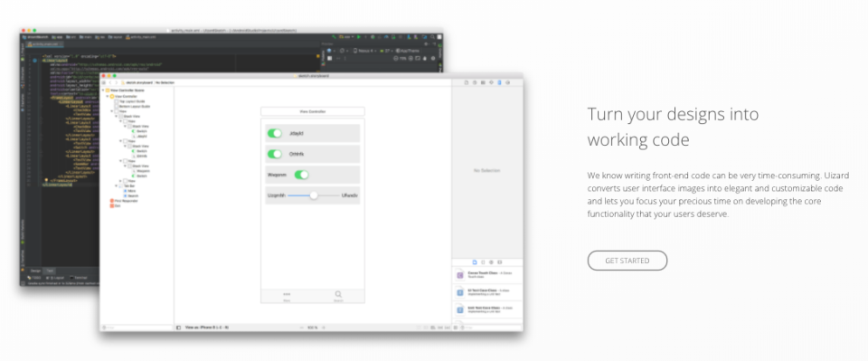Select the Search item under Tab Bar
Viewport: 868px width, 361px height.
pos(131,196)
